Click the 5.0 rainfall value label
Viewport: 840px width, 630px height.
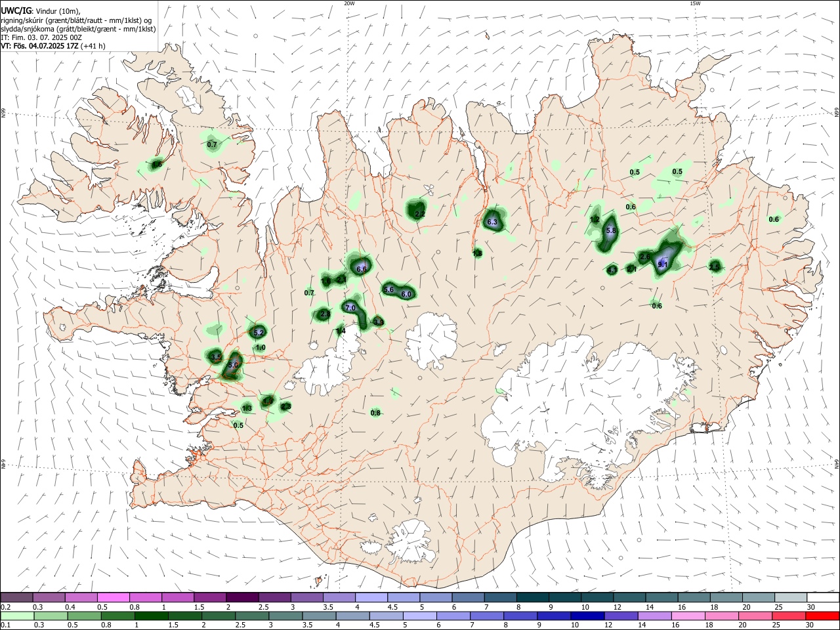click(233, 364)
